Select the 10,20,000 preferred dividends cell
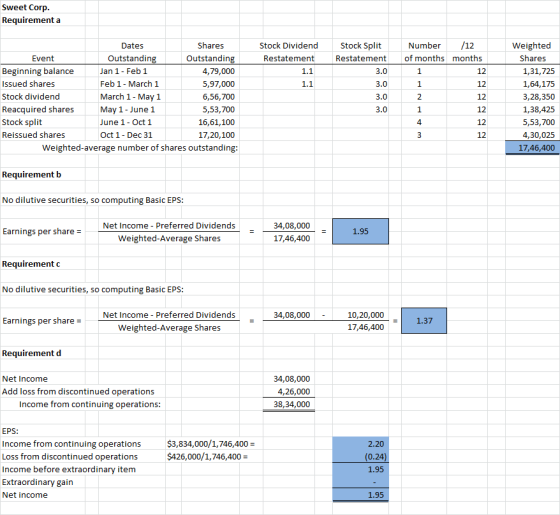 (365, 315)
